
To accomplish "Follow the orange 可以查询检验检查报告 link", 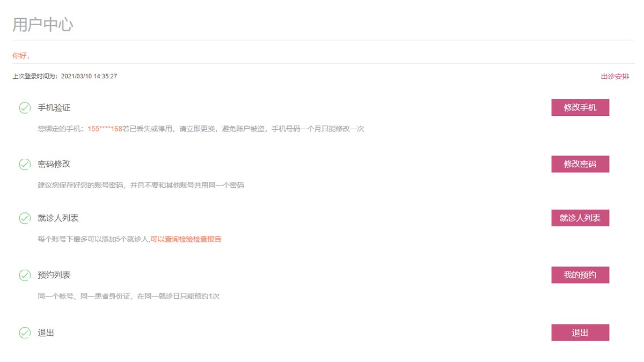I will [186, 239].
